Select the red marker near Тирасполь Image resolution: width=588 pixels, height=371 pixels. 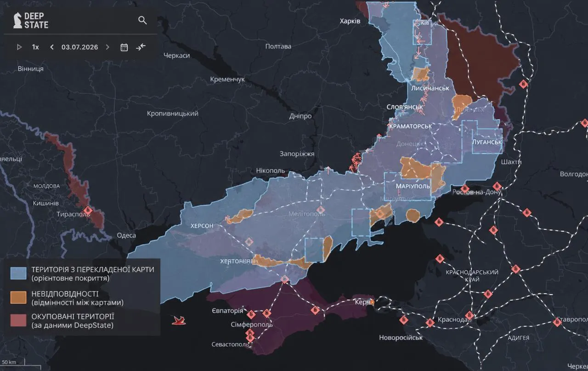click(x=88, y=211)
